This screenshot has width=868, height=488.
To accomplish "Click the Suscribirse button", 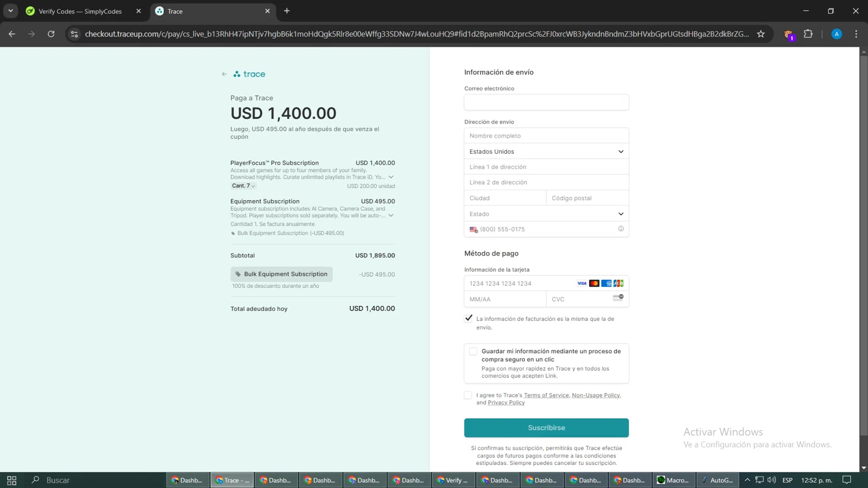I will point(546,428).
